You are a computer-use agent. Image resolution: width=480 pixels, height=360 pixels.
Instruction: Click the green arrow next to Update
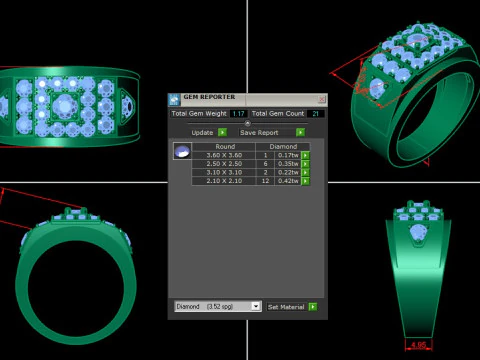[222, 132]
